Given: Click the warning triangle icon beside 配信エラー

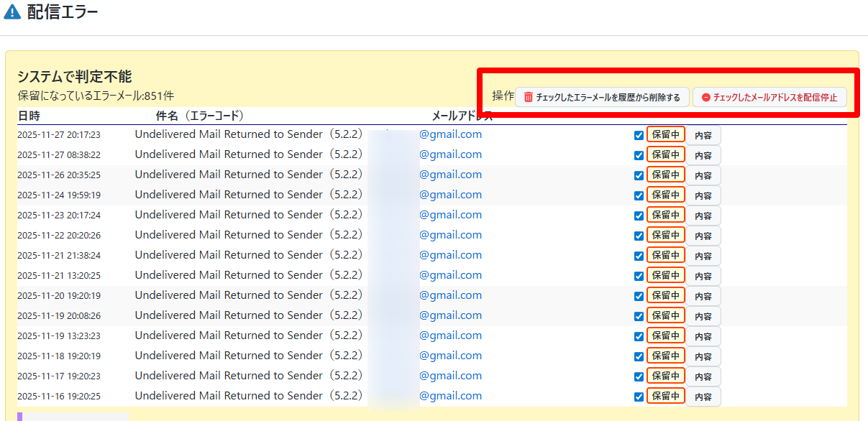Looking at the screenshot, I should (12, 12).
